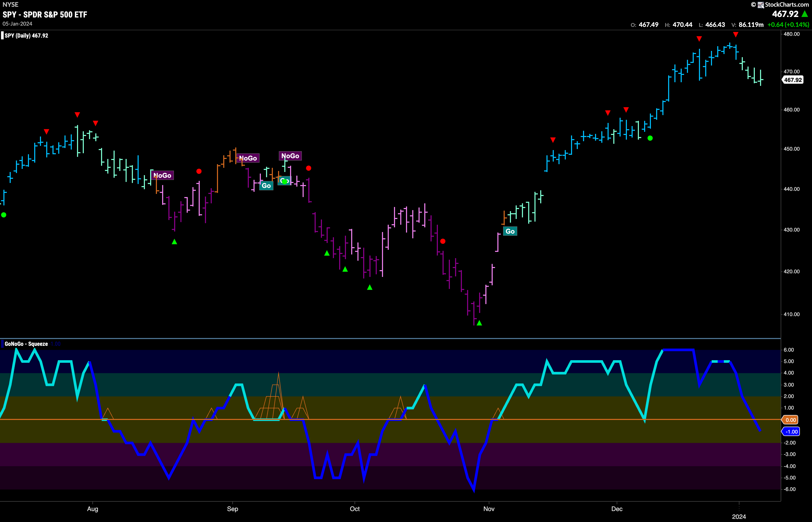812x522 pixels.
Task: Click the green up-arrow beside price 467.92
Action: coord(805,14)
